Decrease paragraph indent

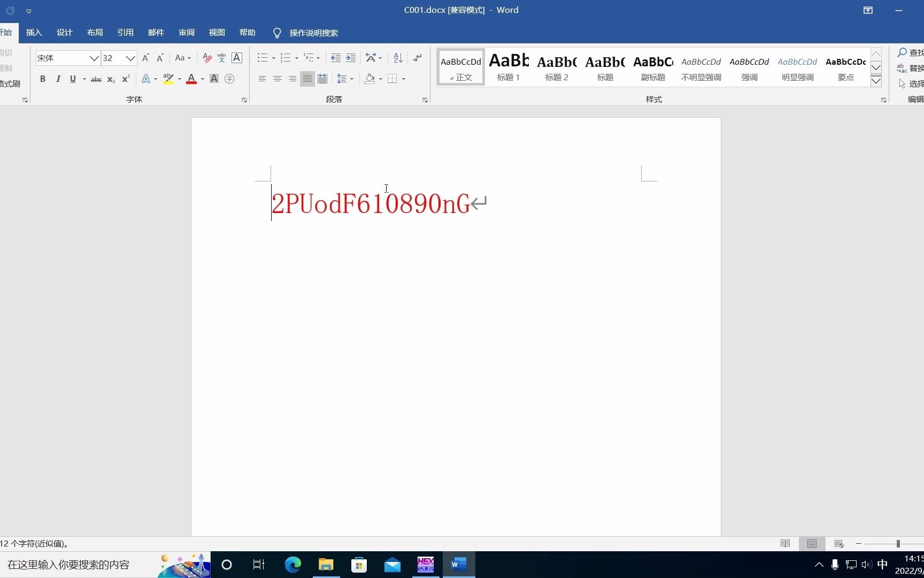[336, 58]
